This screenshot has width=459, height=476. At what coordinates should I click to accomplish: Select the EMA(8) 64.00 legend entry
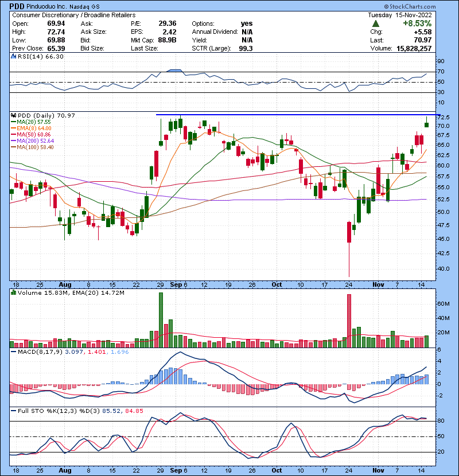coord(31,128)
